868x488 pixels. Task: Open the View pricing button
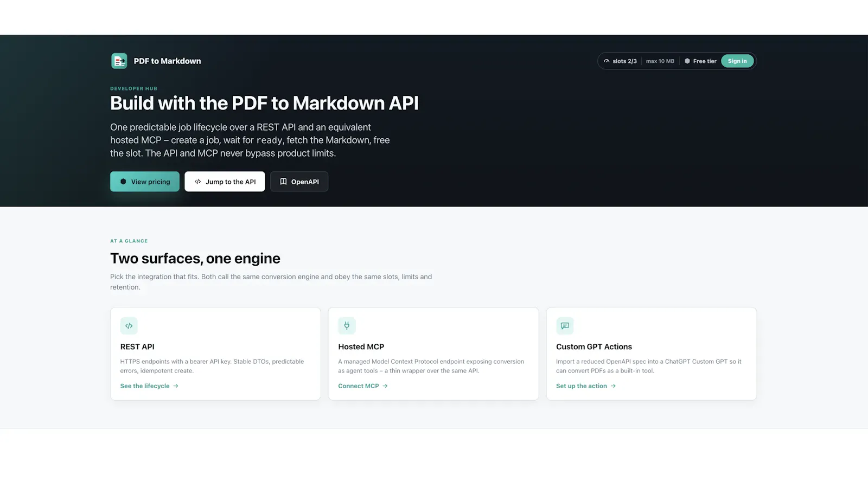pos(145,182)
